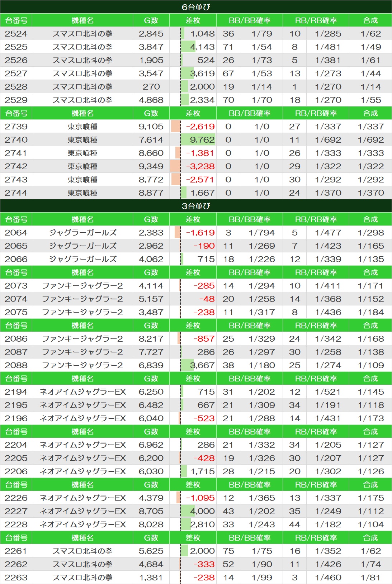Click the machine name in row 2525

point(82,47)
